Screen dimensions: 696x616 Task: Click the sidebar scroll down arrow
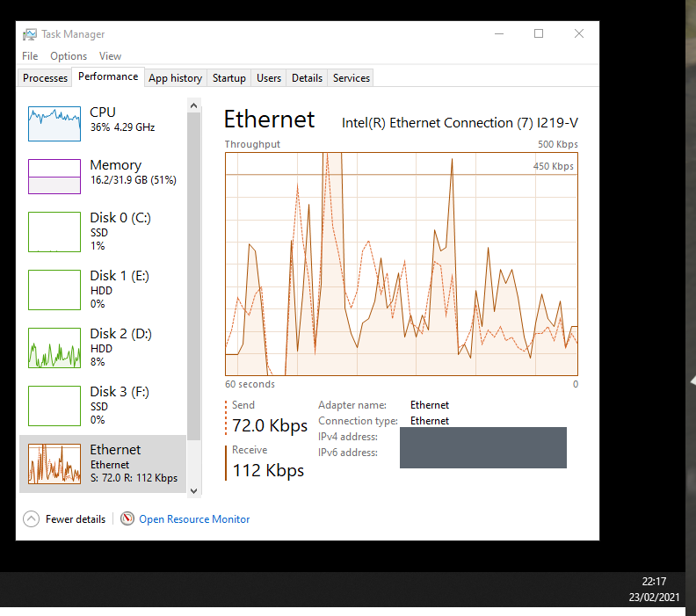pyautogui.click(x=193, y=491)
